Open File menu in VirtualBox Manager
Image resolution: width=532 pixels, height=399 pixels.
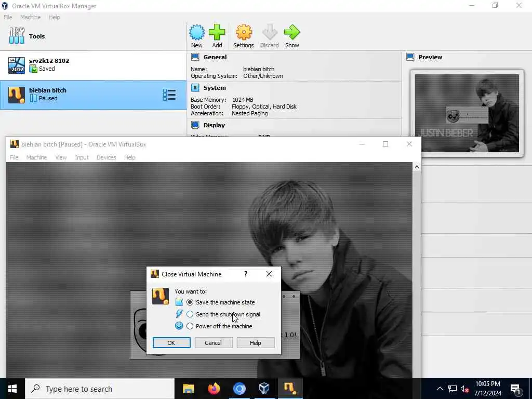(8, 17)
